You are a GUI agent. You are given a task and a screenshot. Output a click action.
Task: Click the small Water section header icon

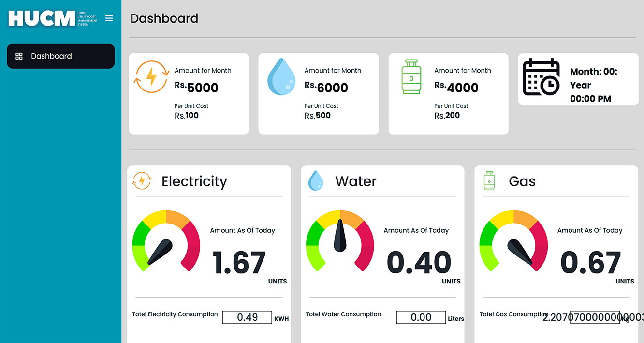tap(316, 181)
